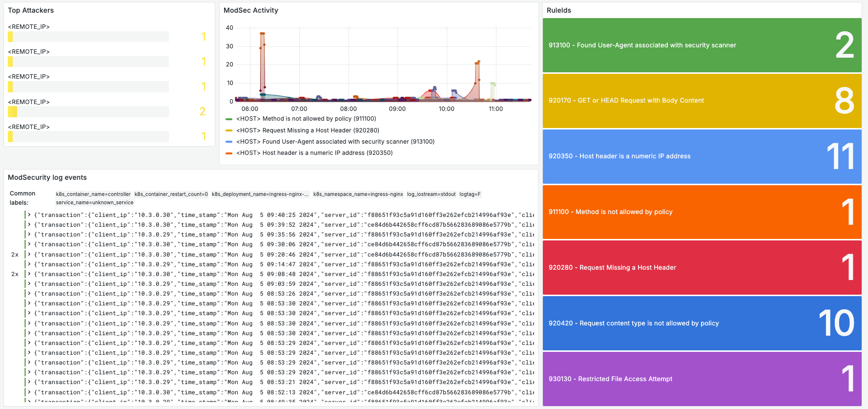This screenshot has width=868, height=409.
Task: Click the 920420 Request content type tile
Action: (702, 323)
